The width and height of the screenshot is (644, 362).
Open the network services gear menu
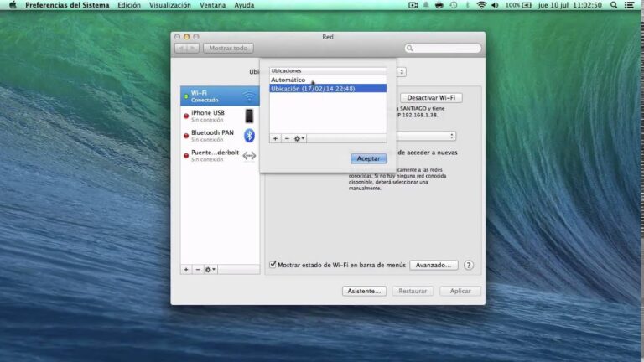210,270
